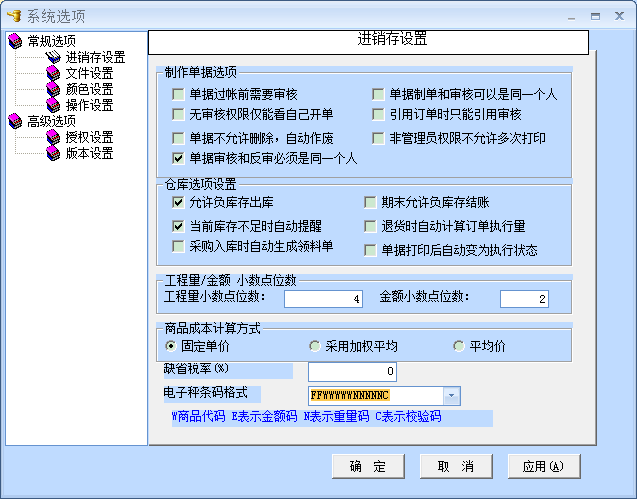This screenshot has height=499, width=637.
Task: Click the 商品成本计算方式 group label
Action: click(212, 328)
